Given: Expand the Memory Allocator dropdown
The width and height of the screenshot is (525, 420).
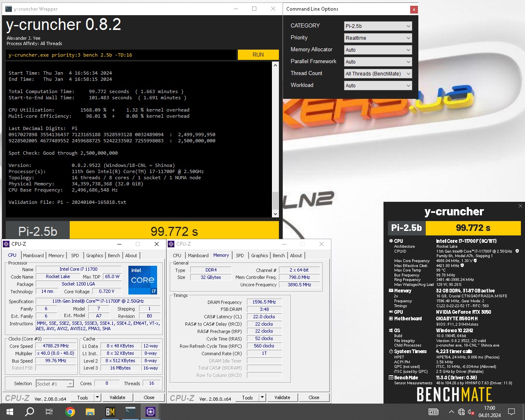Looking at the screenshot, I should [378, 50].
